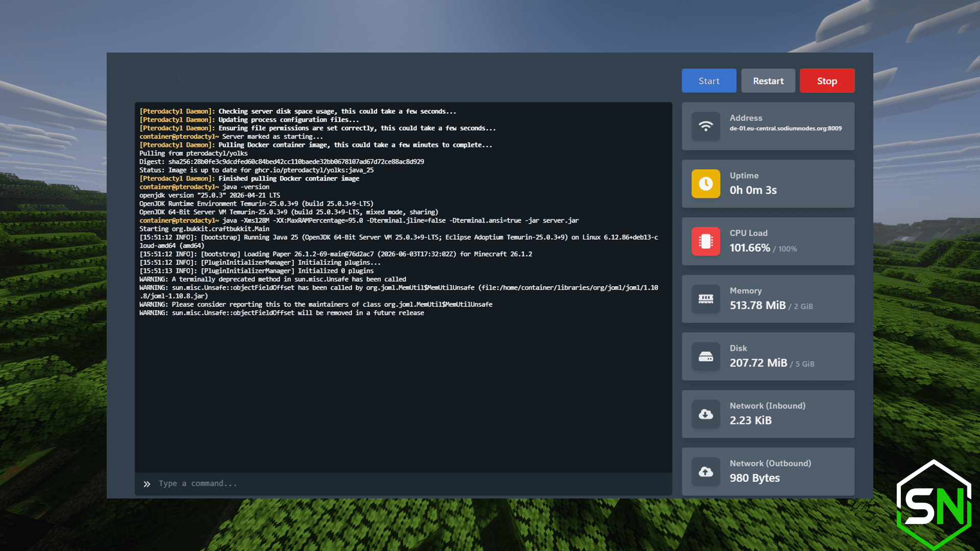Click the outbound value 980 Bytes
Image resolution: width=980 pixels, height=551 pixels.
click(x=754, y=479)
